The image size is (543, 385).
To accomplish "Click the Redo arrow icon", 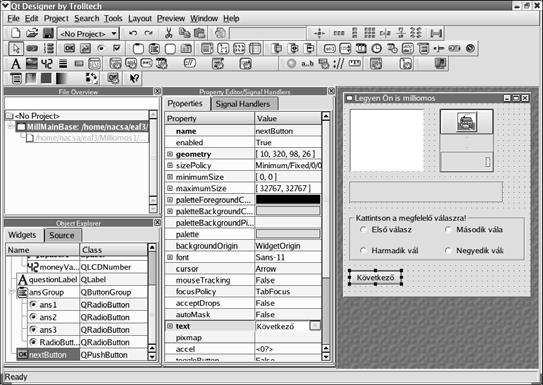I will tap(149, 33).
